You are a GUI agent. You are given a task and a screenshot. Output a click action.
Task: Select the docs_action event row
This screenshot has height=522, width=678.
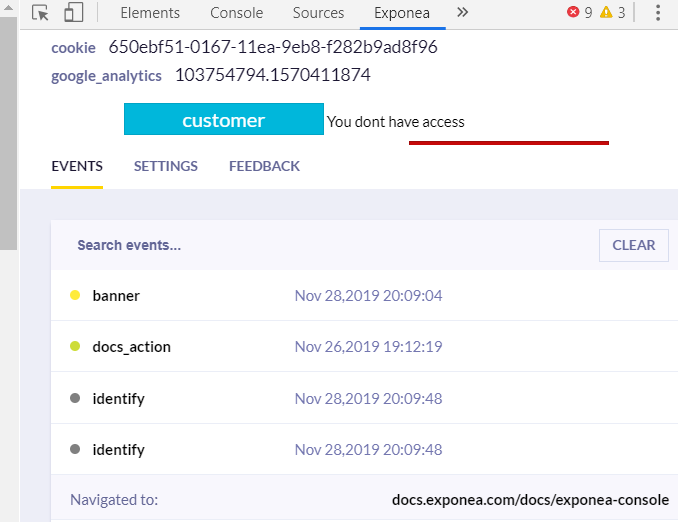364,346
